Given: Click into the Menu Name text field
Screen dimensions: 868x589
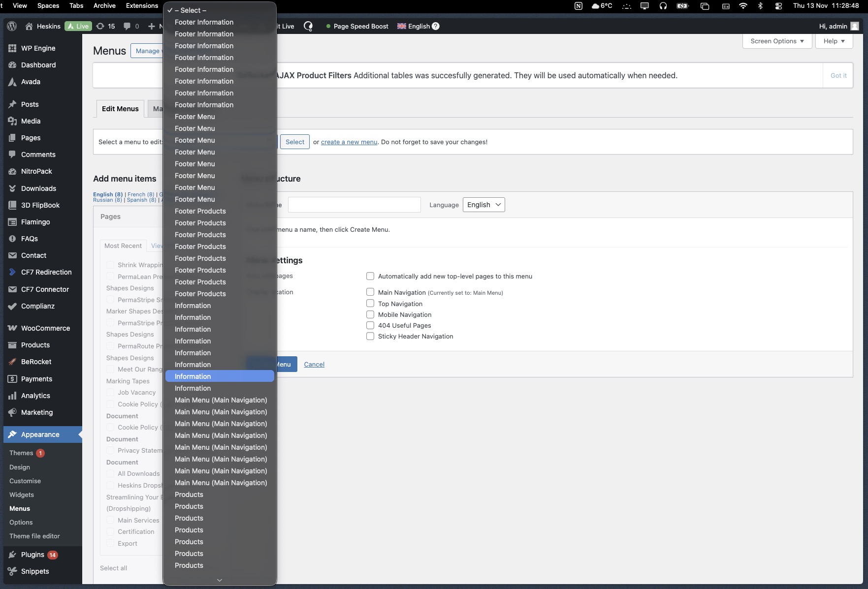Looking at the screenshot, I should 354,205.
